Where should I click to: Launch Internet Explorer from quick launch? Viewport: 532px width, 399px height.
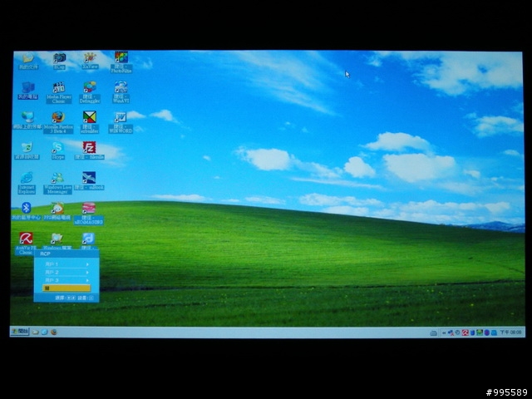[x=45, y=332]
